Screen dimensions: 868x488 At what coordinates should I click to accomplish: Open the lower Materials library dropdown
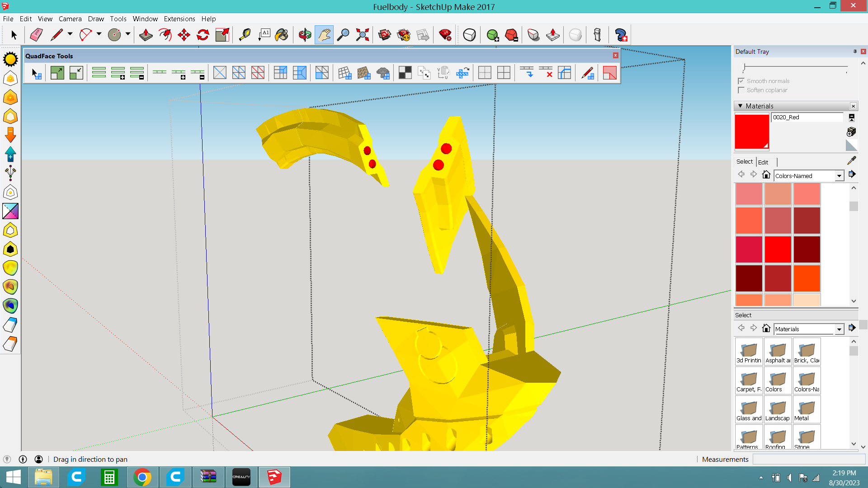tap(839, 329)
